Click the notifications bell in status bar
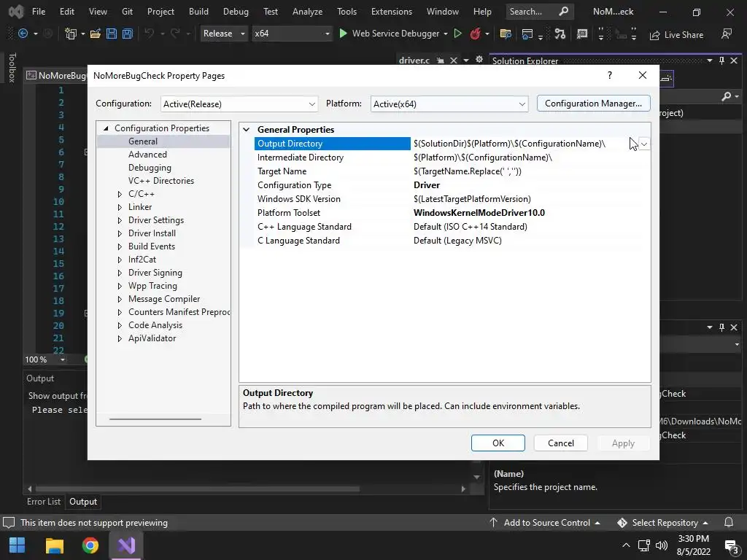This screenshot has height=560, width=747. 729,522
